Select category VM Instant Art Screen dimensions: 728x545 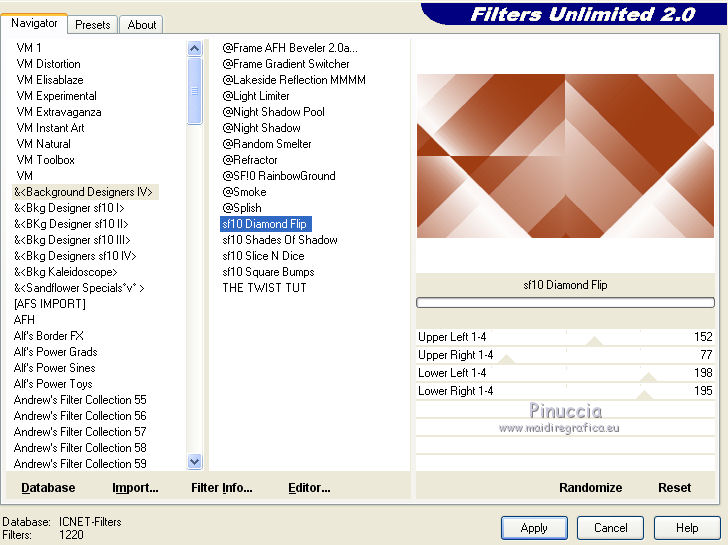pyautogui.click(x=50, y=128)
